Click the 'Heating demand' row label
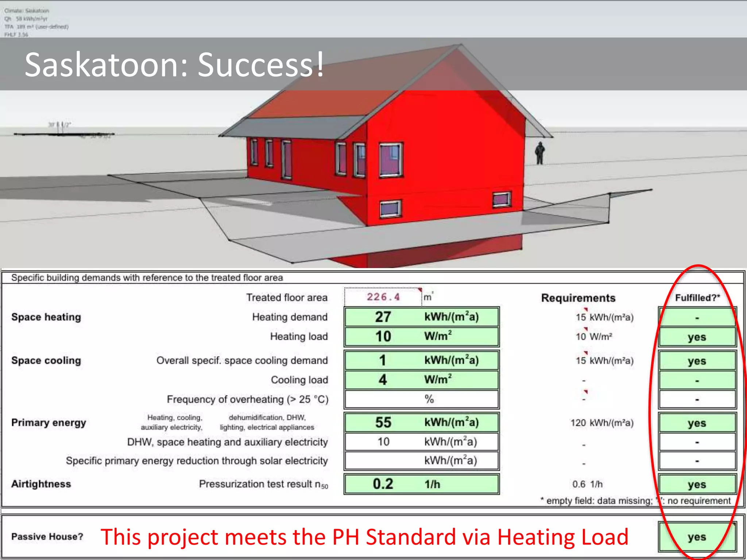 coord(290,317)
